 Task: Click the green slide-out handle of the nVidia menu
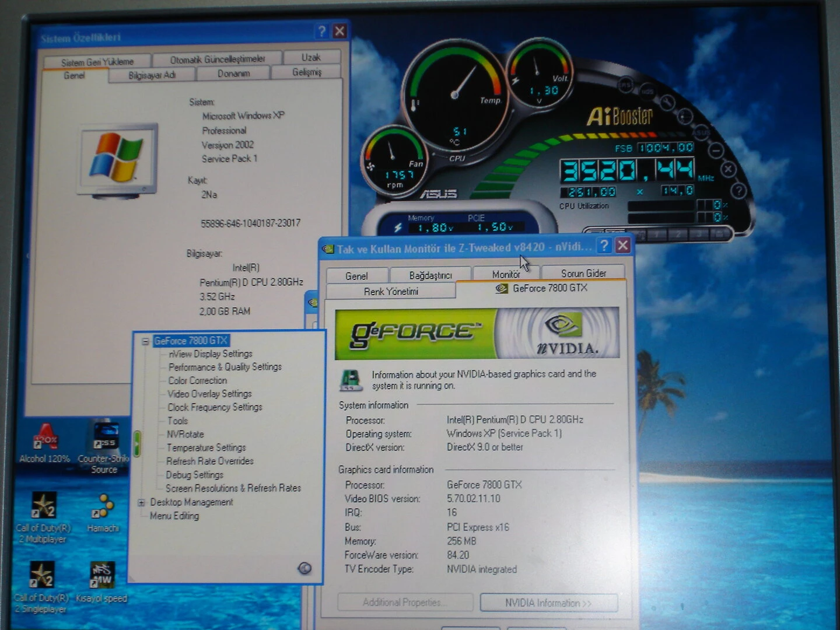click(x=137, y=444)
